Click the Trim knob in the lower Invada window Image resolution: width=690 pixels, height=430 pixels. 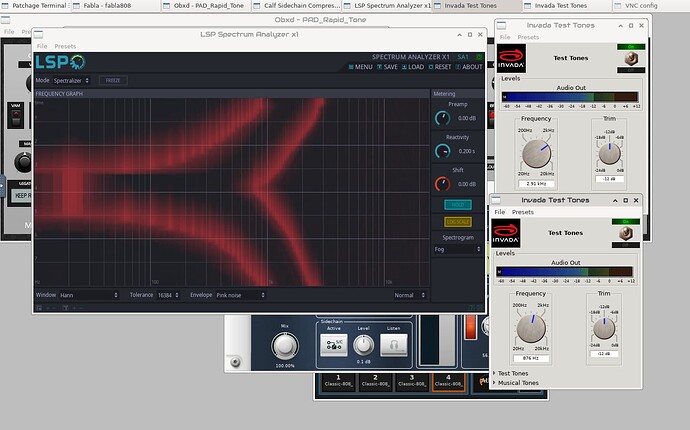[x=604, y=329]
